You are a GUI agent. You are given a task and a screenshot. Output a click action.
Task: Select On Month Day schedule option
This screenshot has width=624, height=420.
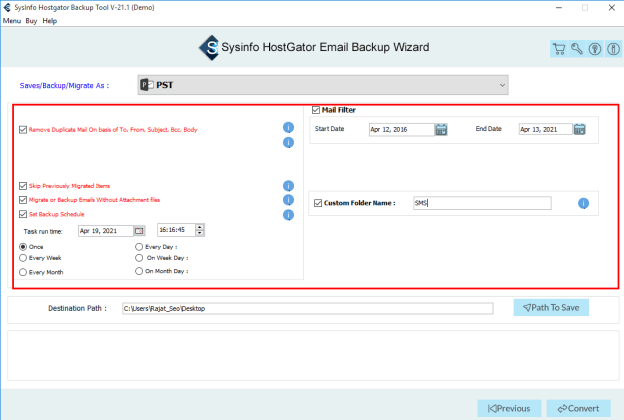coord(139,271)
